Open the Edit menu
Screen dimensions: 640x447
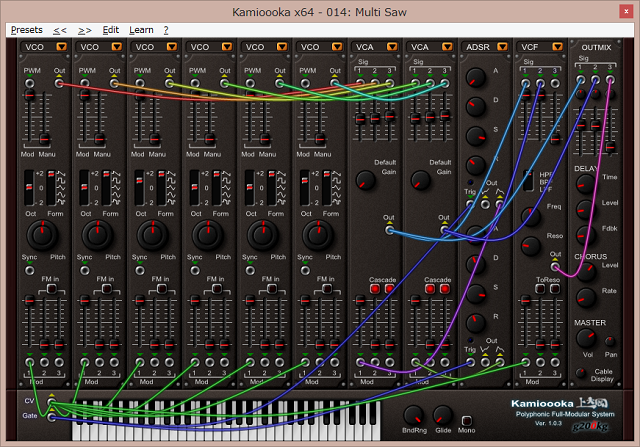coord(110,30)
